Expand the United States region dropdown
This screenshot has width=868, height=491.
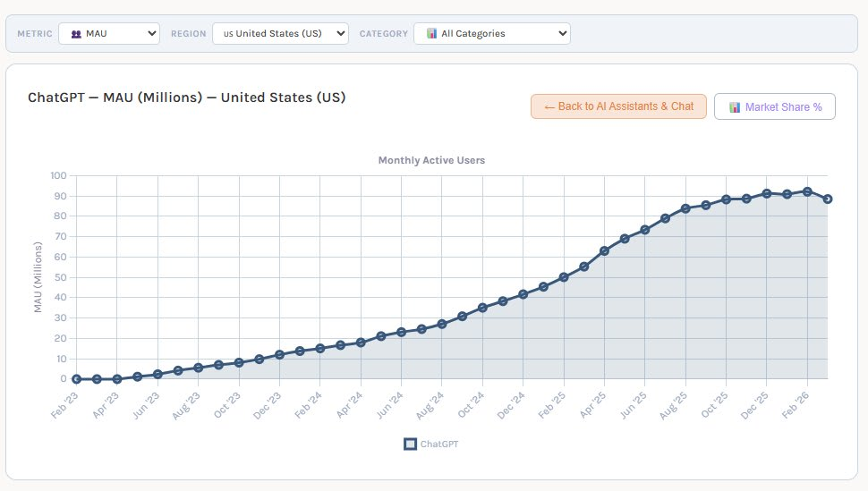coord(280,34)
